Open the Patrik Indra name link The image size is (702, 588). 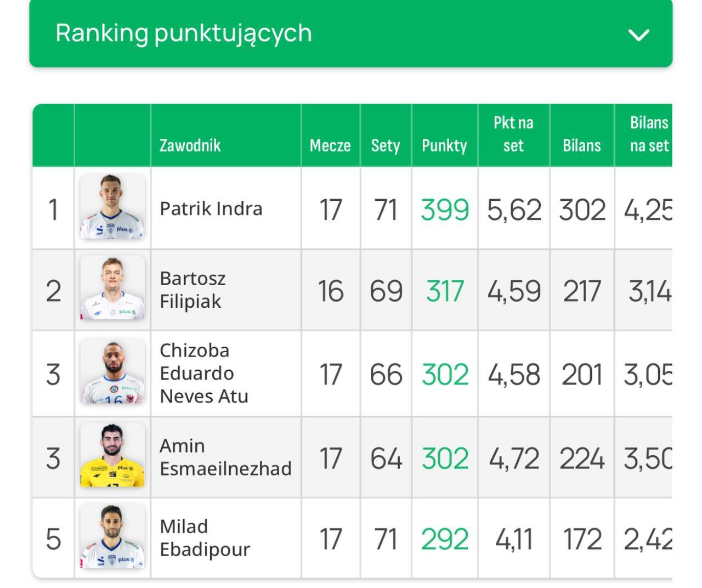point(211,208)
